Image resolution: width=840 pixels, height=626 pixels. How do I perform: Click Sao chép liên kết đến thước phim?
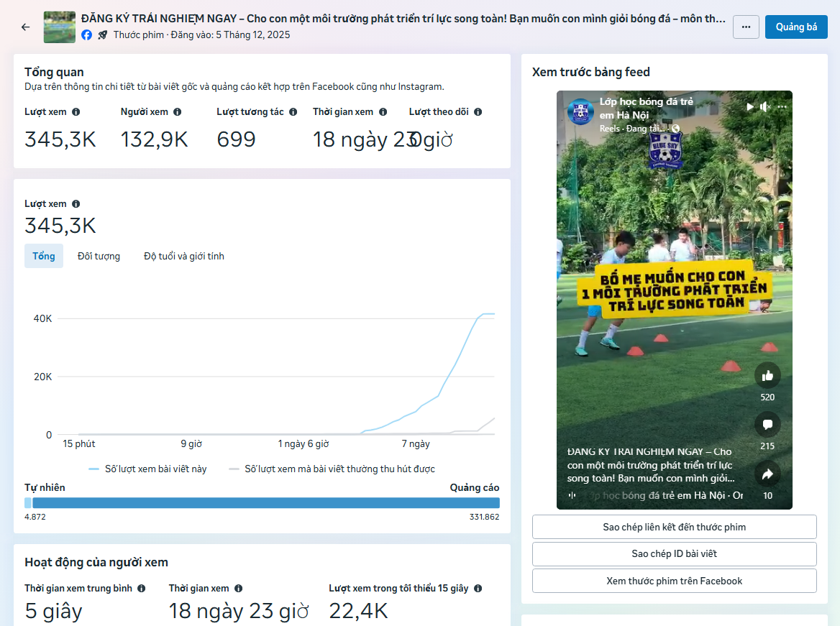[x=674, y=527]
